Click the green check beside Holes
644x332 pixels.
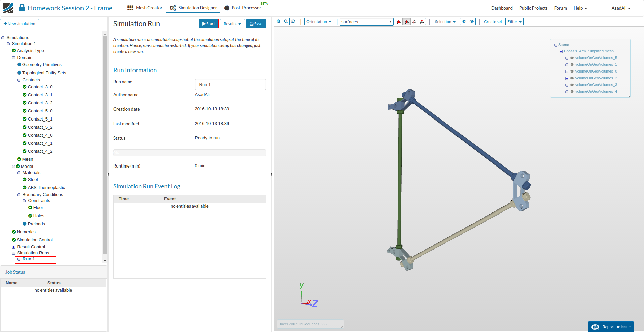(x=30, y=216)
